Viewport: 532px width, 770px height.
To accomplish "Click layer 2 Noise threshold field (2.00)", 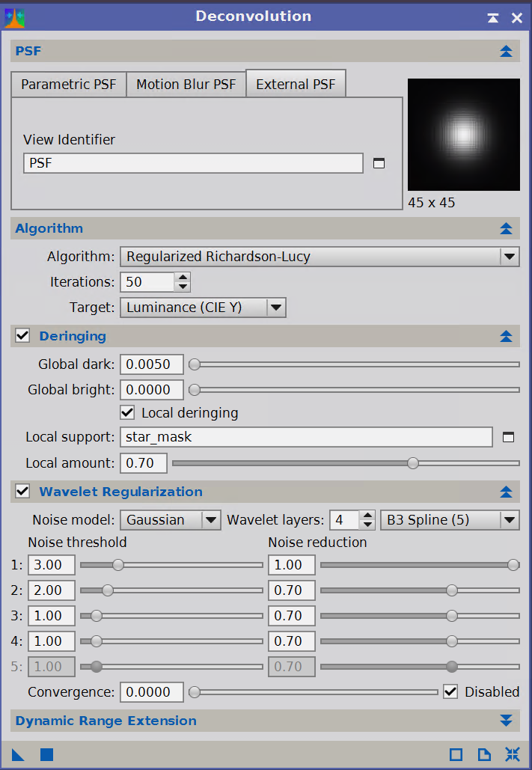I will [x=52, y=590].
